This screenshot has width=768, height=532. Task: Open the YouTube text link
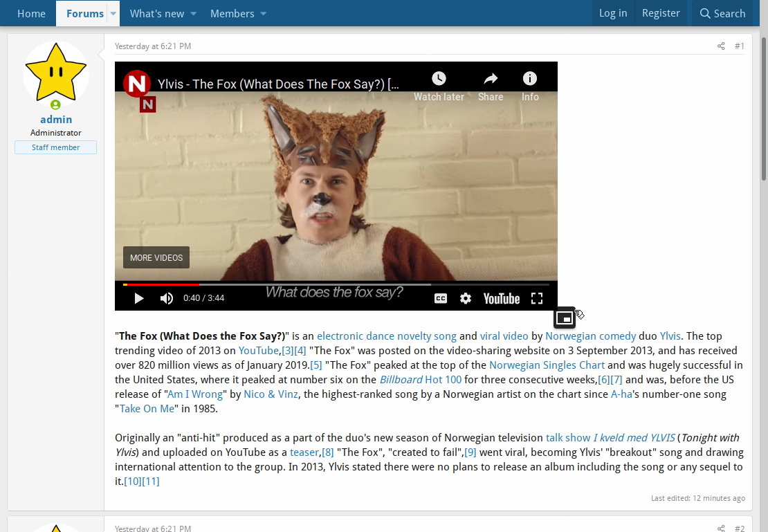click(259, 351)
